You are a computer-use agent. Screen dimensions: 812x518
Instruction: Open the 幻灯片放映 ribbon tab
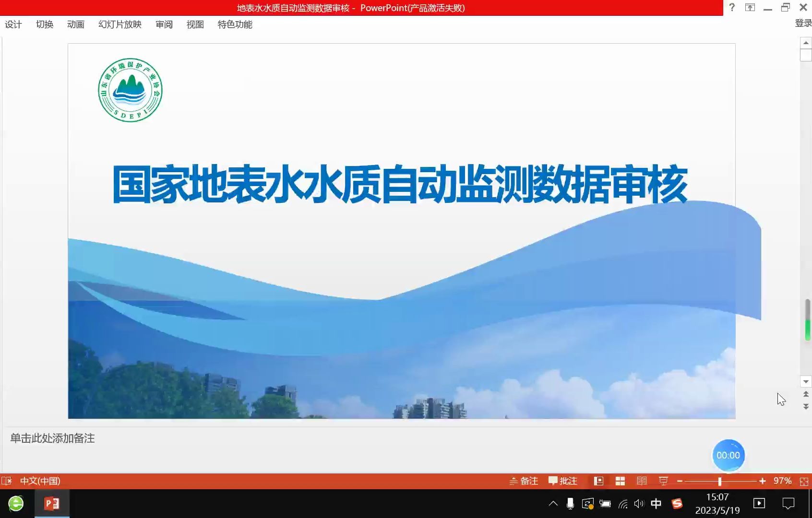[120, 24]
